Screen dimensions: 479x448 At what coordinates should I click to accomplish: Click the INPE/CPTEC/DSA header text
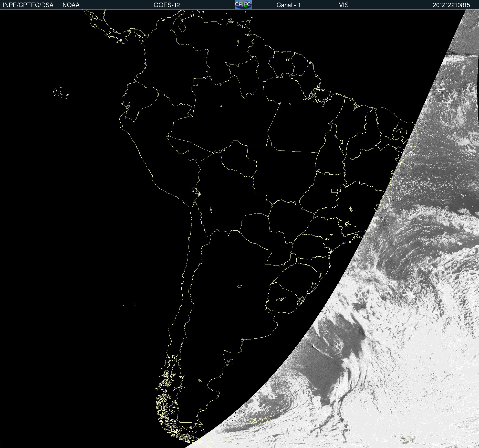click(28, 5)
